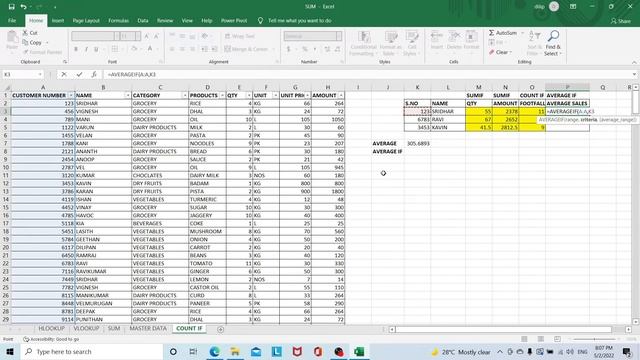Viewport: 640px width, 360px height.
Task: Click the taskbar search box
Action: 92,351
